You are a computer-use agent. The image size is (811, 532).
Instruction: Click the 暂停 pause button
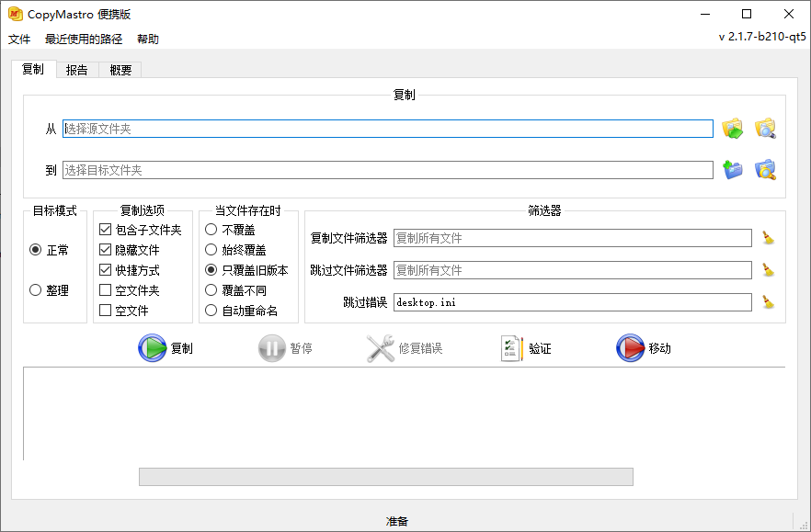[x=285, y=348]
